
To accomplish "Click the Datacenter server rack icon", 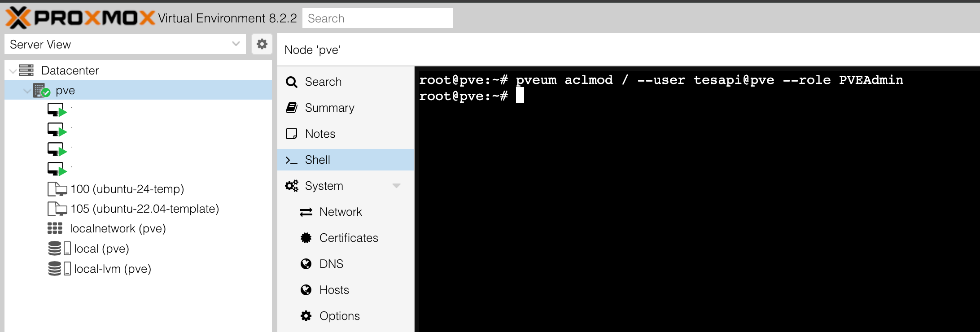I will pos(26,70).
